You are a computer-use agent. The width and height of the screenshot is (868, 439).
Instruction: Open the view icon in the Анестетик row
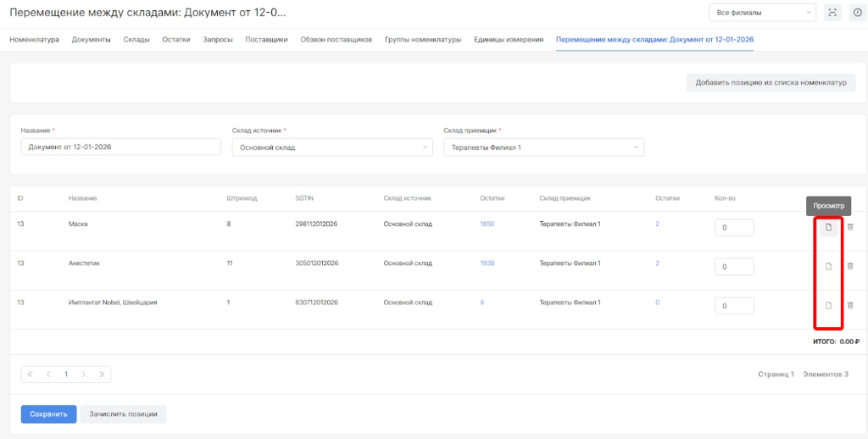tap(829, 266)
